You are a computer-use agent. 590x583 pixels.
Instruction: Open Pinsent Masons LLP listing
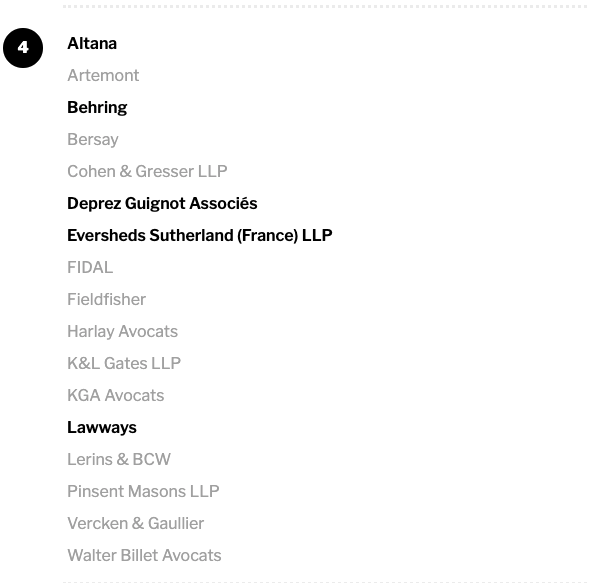[x=143, y=492]
